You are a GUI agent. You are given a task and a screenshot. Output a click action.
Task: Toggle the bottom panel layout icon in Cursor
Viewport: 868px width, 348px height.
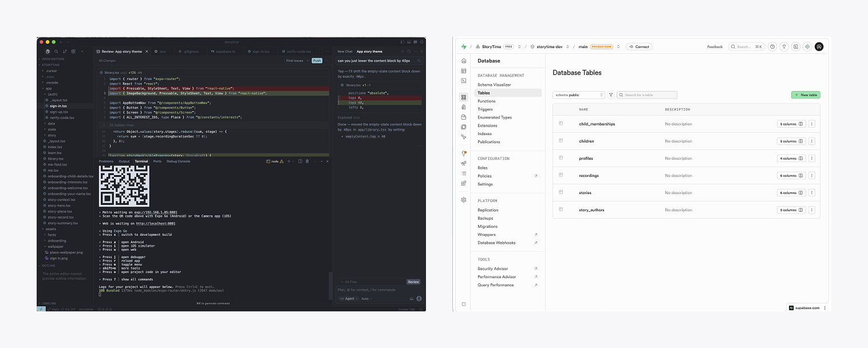point(409,42)
